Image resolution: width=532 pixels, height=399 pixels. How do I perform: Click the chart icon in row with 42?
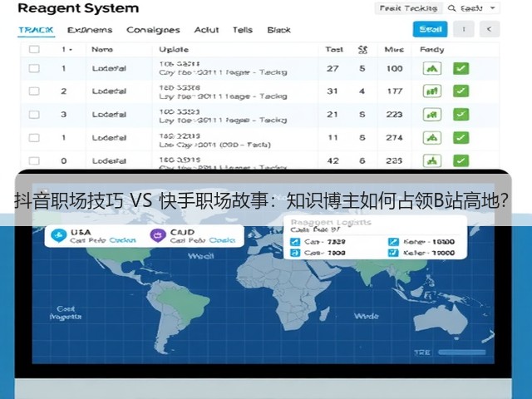[x=432, y=160]
